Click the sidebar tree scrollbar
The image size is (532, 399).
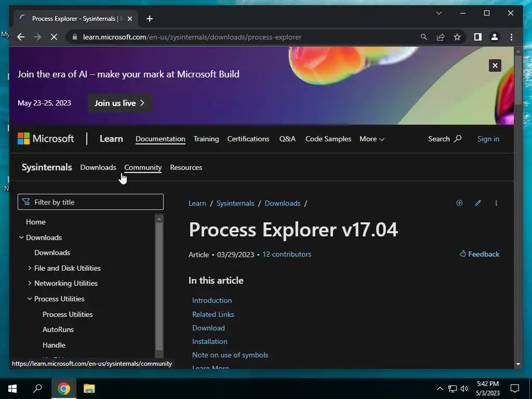pos(159,286)
